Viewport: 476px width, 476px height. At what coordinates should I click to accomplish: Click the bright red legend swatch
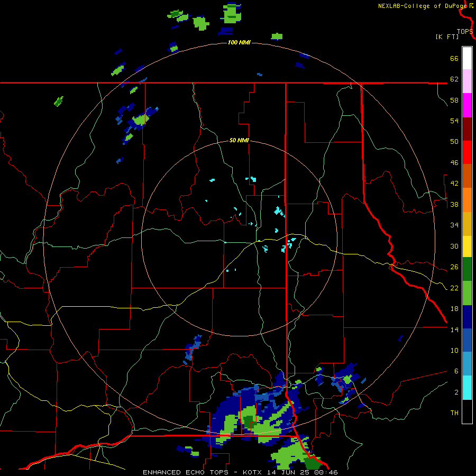[467, 152]
